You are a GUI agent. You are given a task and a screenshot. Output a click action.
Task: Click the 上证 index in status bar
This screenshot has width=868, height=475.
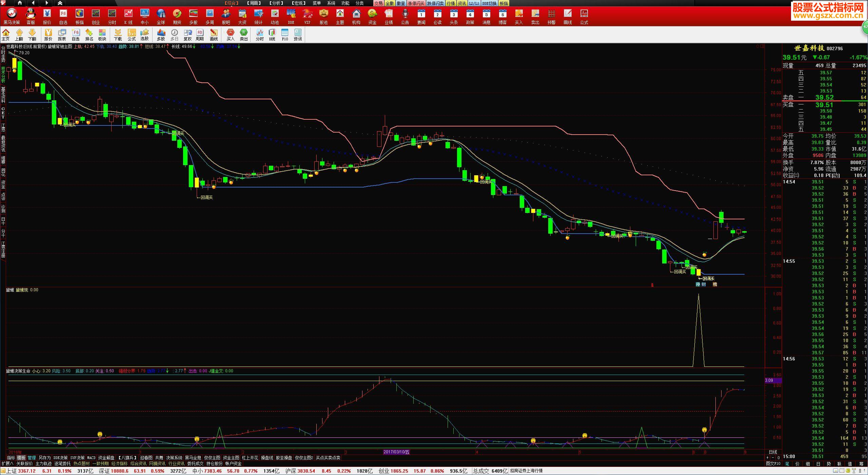click(x=11, y=471)
